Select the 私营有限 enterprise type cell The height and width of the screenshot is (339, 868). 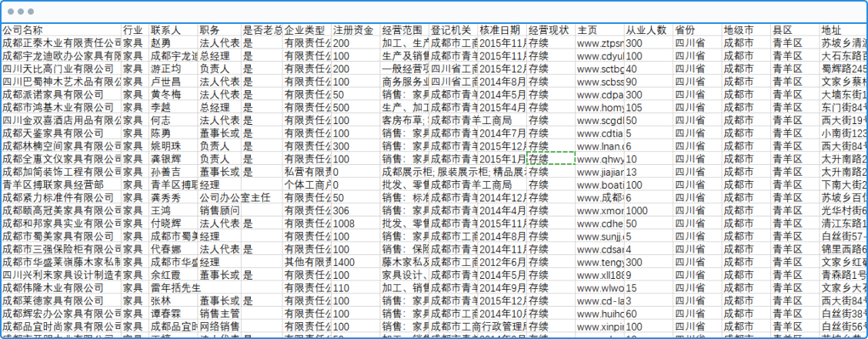(306, 172)
